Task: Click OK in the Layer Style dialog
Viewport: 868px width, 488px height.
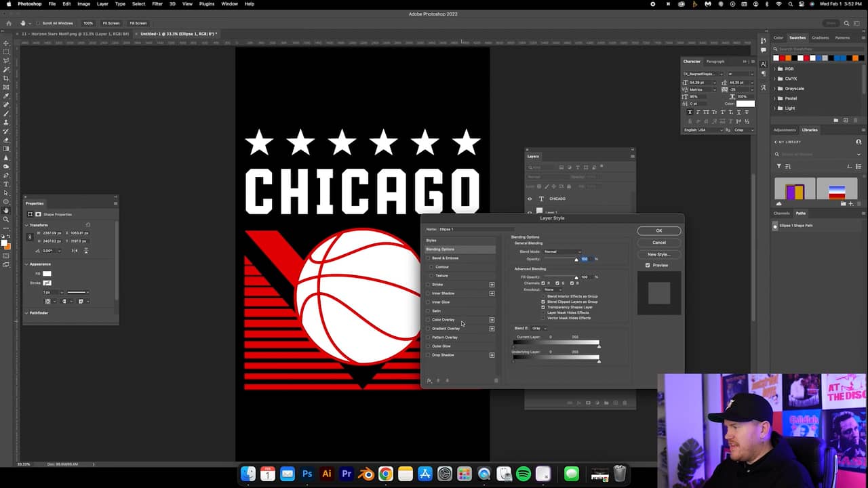Action: coord(658,230)
